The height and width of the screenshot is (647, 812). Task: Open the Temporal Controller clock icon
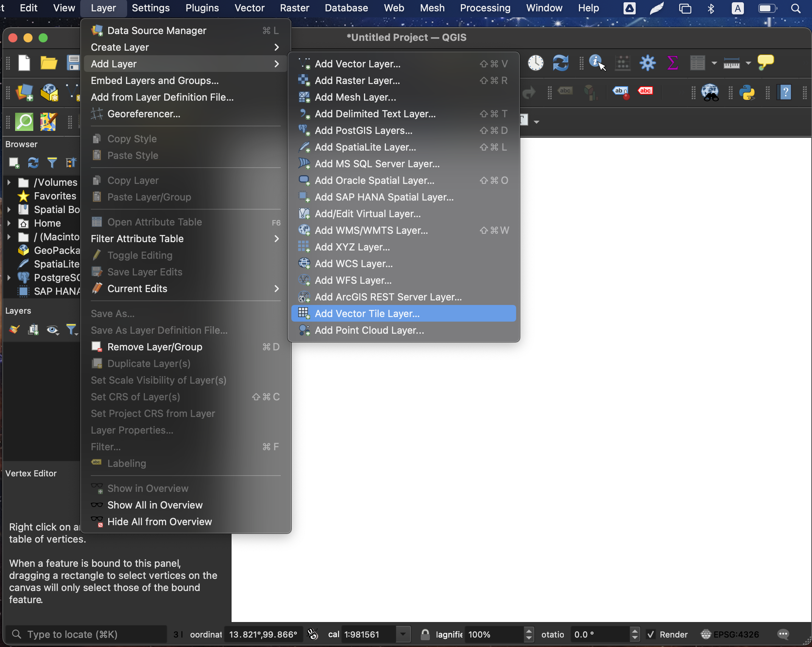pos(535,63)
